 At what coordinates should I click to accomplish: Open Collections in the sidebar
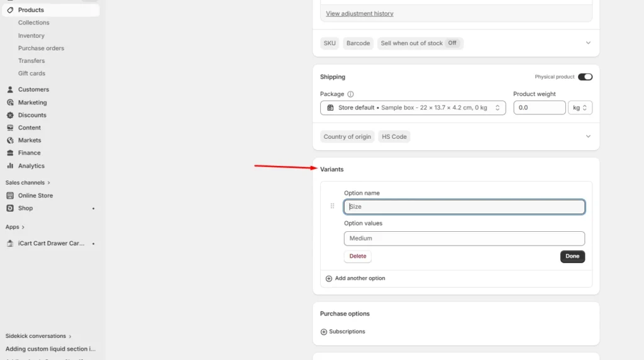coord(34,23)
